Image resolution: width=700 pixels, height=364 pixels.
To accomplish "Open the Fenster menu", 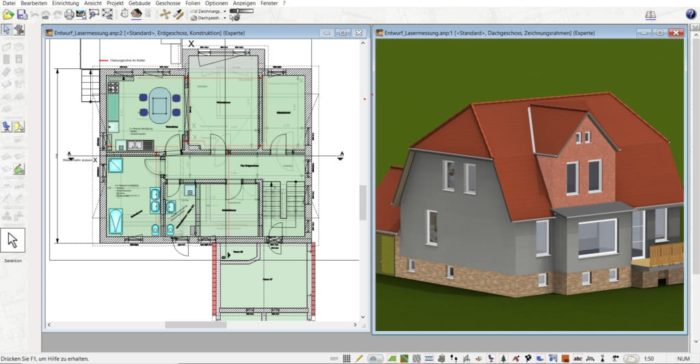I will [x=269, y=3].
